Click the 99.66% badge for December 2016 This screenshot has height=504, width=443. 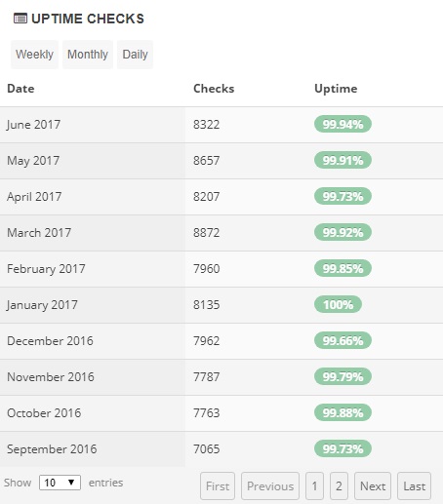(342, 340)
